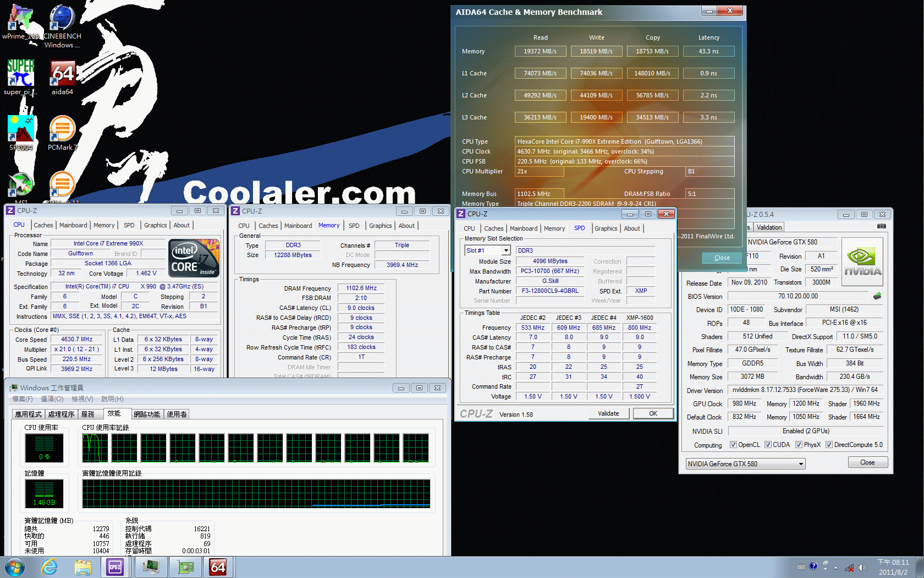Image resolution: width=924 pixels, height=578 pixels.
Task: Toggle the CUDA checkbox in GPU-Z
Action: tap(768, 445)
